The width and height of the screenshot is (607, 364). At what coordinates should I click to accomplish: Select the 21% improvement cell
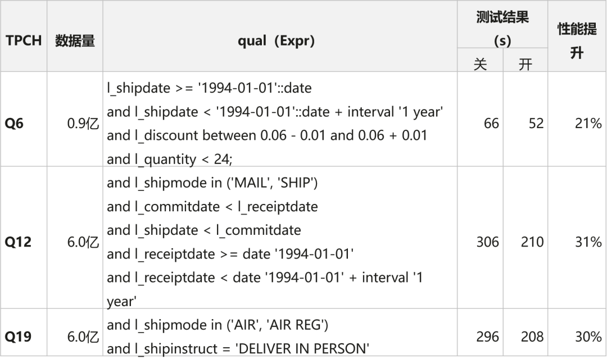click(588, 124)
